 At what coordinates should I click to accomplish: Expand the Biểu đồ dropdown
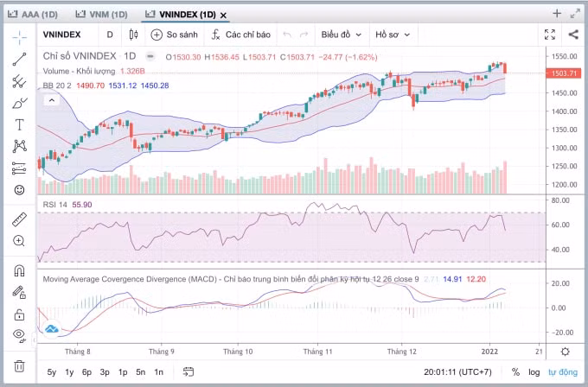[x=341, y=35]
